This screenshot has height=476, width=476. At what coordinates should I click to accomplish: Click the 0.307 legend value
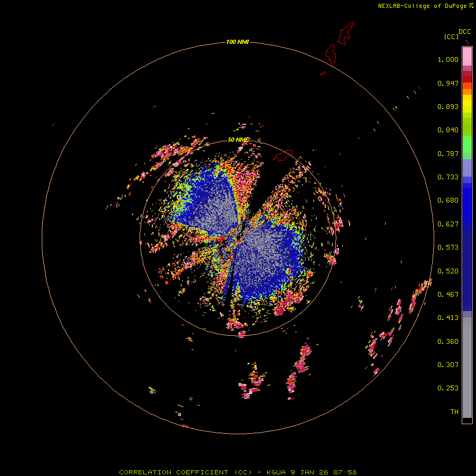(x=448, y=365)
